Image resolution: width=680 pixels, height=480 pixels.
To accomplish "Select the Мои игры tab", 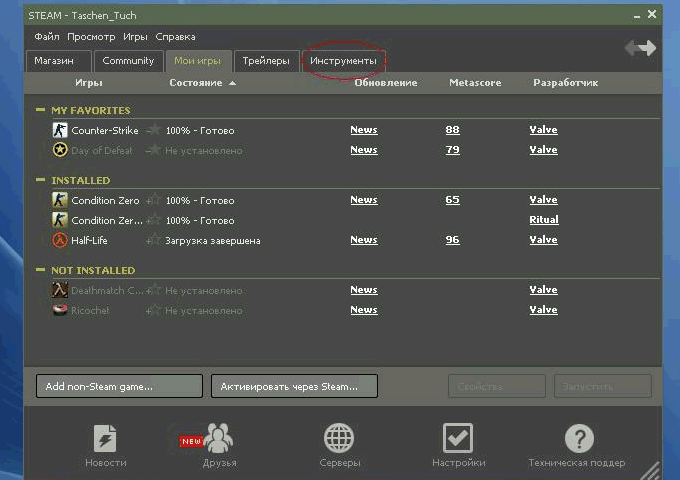I will (x=198, y=61).
